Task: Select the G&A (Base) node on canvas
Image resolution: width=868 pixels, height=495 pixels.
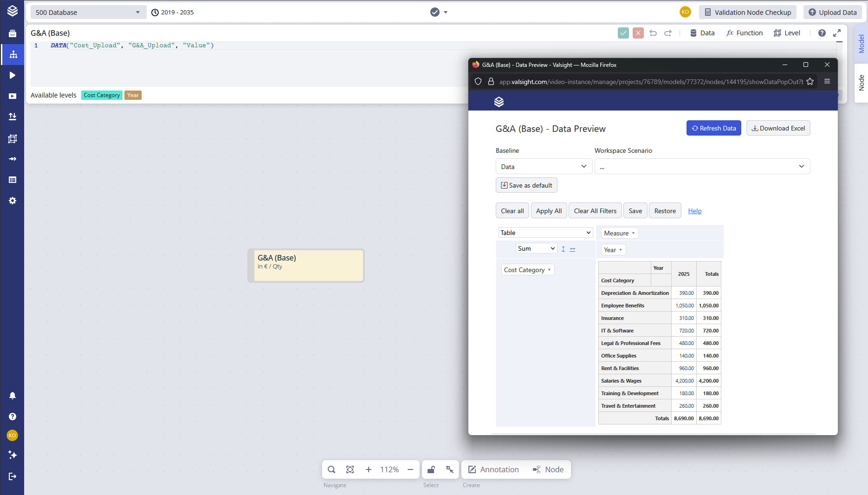Action: (x=306, y=265)
